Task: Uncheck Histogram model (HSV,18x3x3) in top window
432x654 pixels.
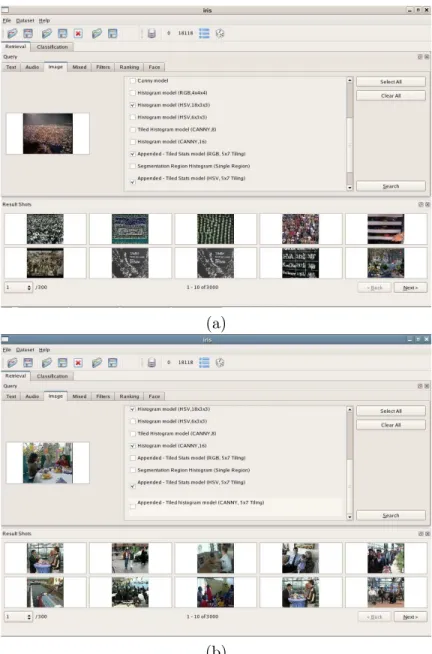Action: (x=133, y=105)
